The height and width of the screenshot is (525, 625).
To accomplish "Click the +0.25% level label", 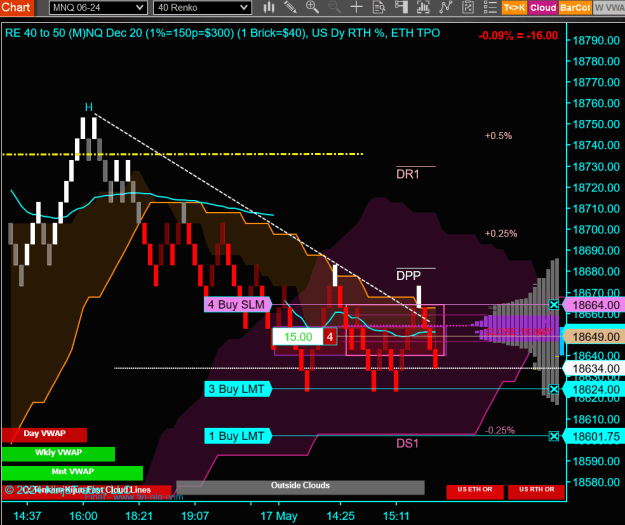I will 501,234.
